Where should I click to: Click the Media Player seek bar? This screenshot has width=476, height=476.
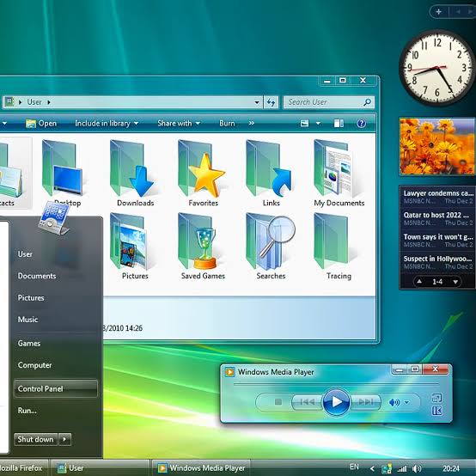tap(336, 384)
